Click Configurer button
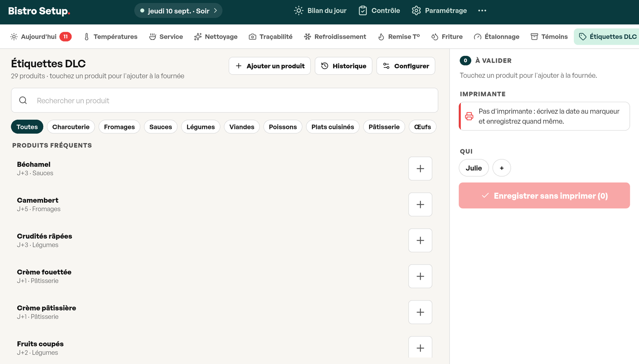The height and width of the screenshot is (364, 639). coord(406,66)
